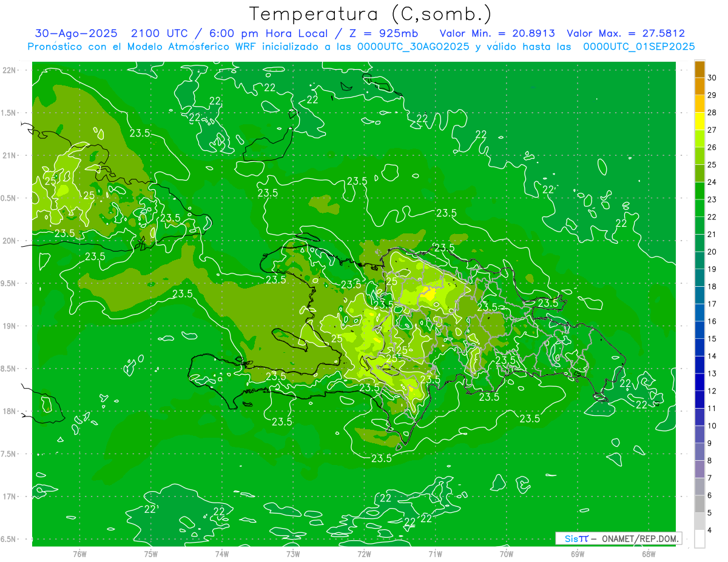Click the initialization time "0000UTC_30AGO2025"
The width and height of the screenshot is (728, 562).
(x=414, y=47)
